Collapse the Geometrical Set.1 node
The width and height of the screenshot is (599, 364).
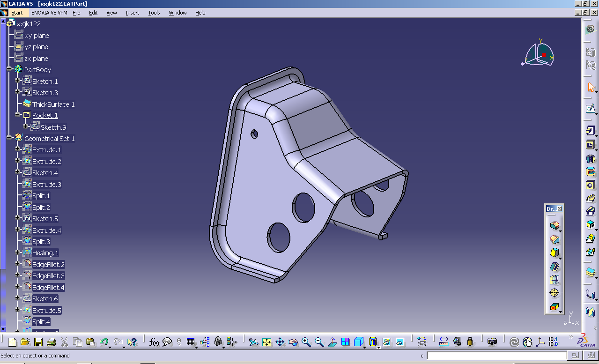tap(9, 138)
